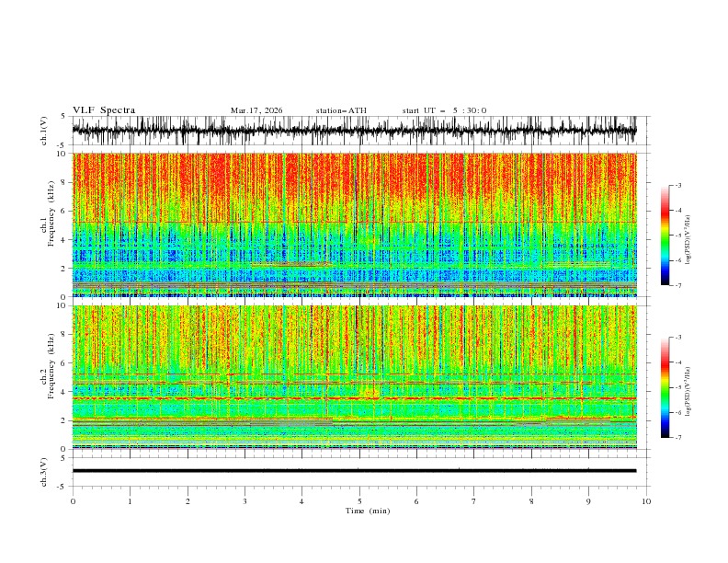Click the "4" kHz tick on ch.1 frequency axis
728x563 pixels.
point(65,240)
